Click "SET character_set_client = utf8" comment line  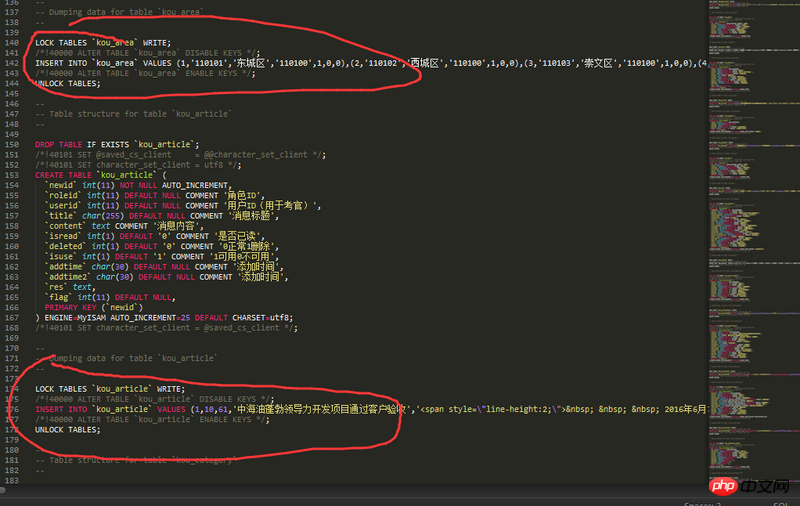point(138,165)
